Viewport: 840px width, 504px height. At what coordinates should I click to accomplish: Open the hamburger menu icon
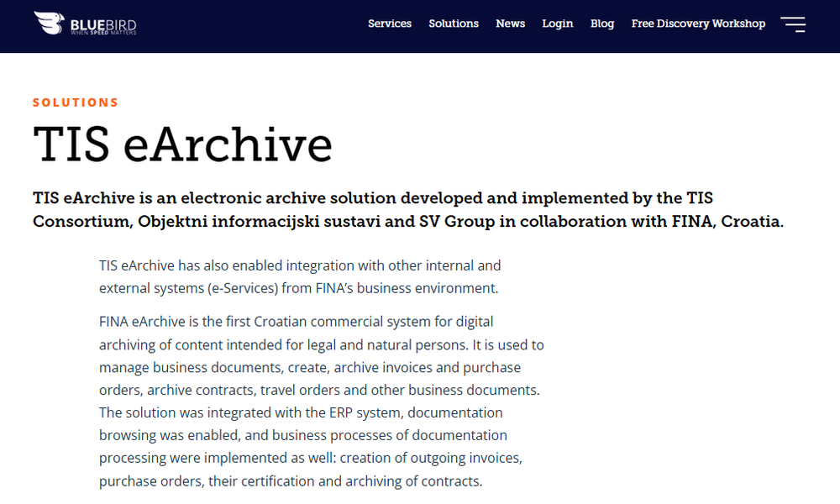(793, 24)
